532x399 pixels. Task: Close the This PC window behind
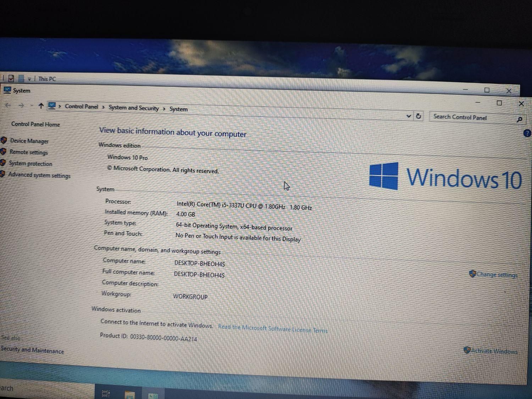pos(509,91)
